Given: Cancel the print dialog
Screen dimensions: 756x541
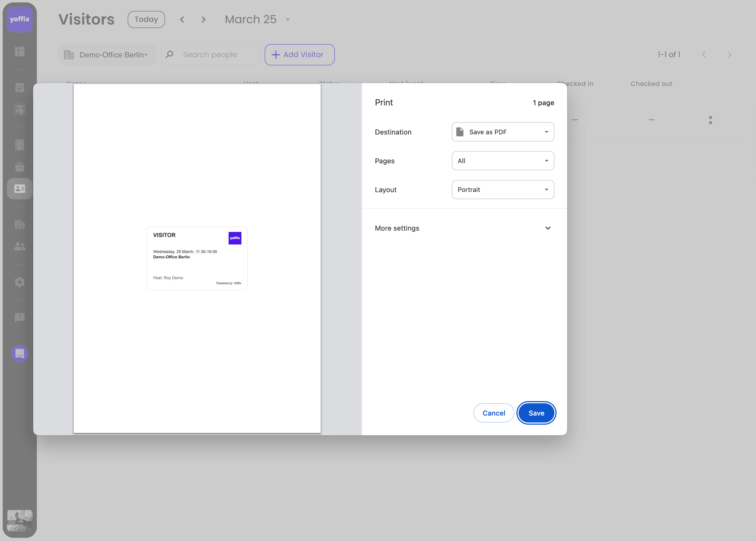Looking at the screenshot, I should pos(493,413).
